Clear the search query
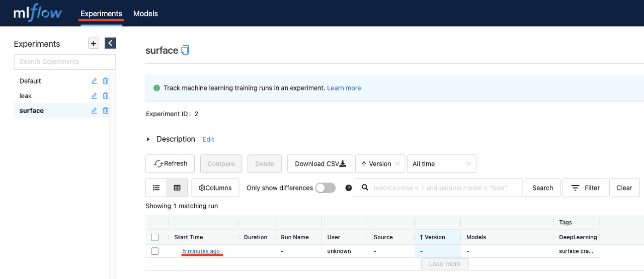Viewport: 644px width, 279px height. tap(624, 188)
